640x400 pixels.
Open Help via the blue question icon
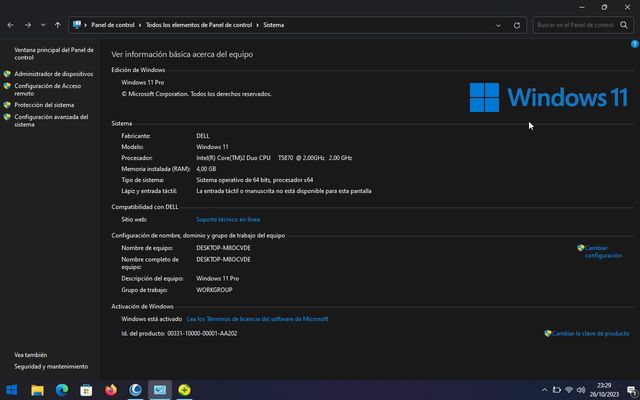635,44
